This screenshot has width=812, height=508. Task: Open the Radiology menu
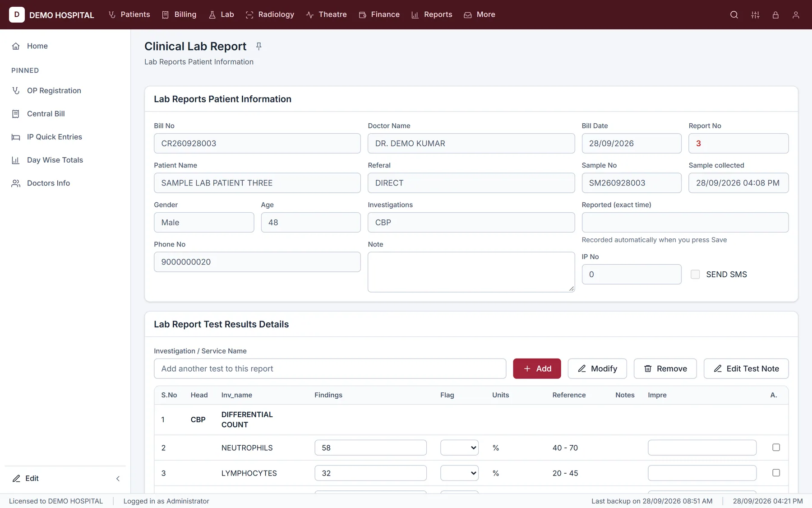(x=270, y=14)
